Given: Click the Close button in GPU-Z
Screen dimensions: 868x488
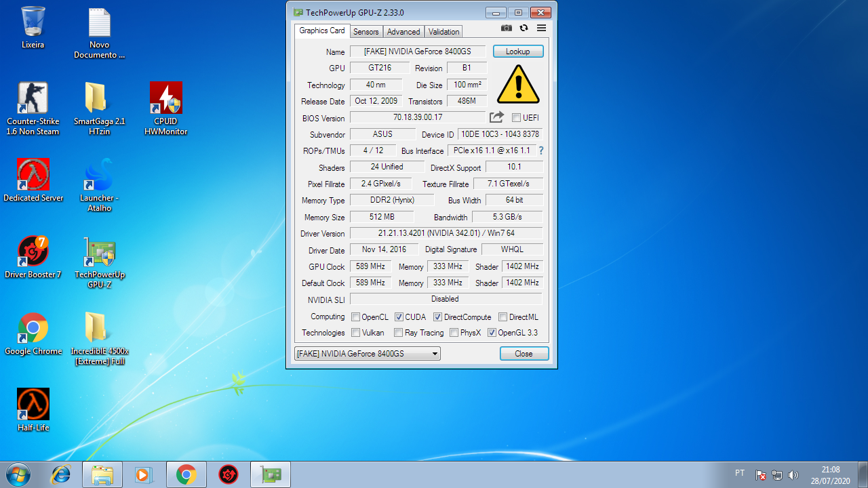Looking at the screenshot, I should coord(524,354).
